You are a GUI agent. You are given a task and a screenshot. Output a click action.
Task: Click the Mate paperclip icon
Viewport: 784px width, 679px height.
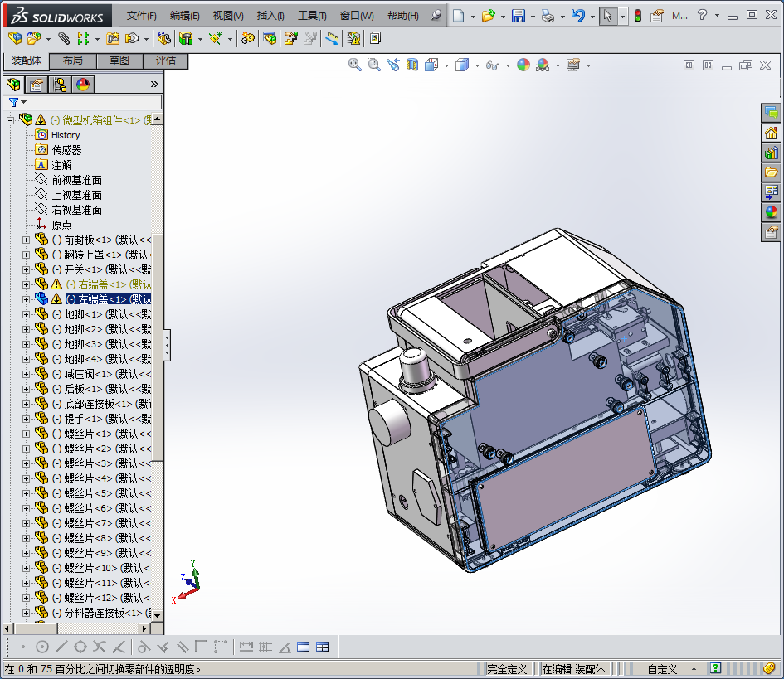click(64, 38)
